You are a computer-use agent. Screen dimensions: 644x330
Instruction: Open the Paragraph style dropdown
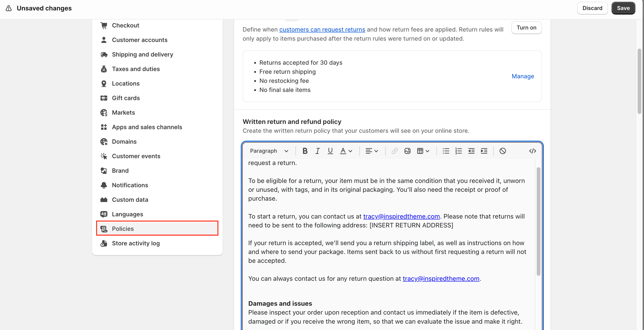pyautogui.click(x=269, y=151)
